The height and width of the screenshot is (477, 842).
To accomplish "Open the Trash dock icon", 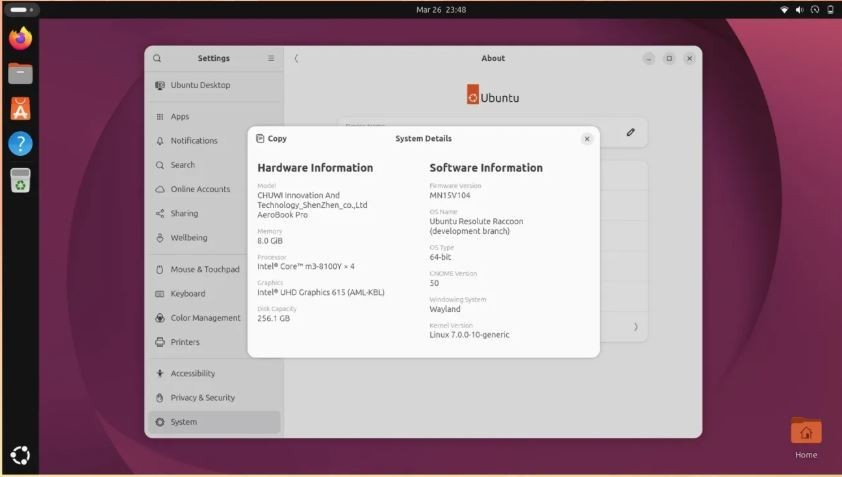I will (x=20, y=180).
